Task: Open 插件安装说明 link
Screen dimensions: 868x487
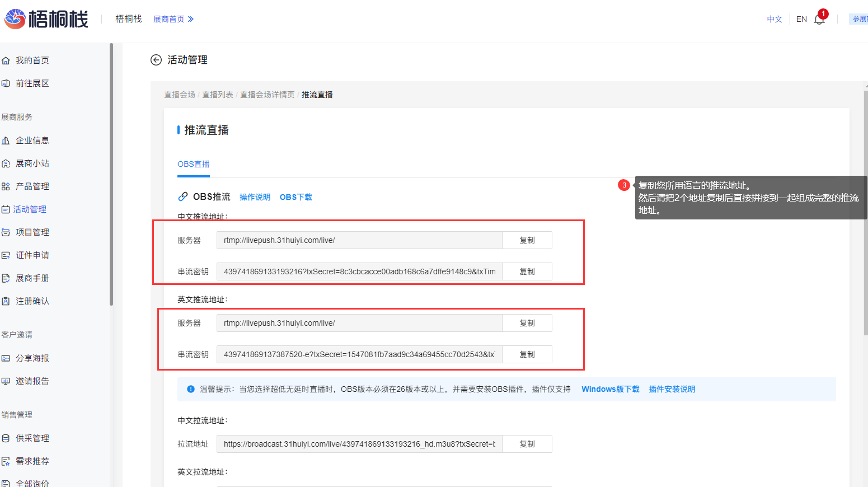Action: tap(672, 389)
